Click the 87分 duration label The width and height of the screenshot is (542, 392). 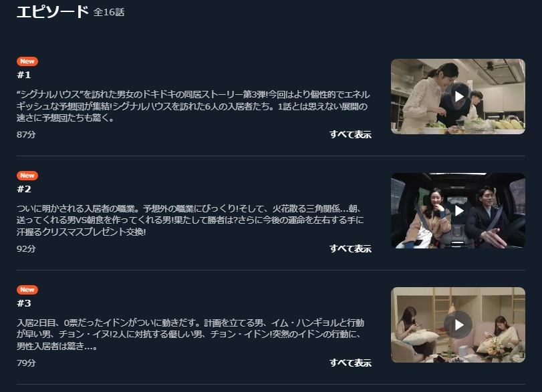[26, 134]
